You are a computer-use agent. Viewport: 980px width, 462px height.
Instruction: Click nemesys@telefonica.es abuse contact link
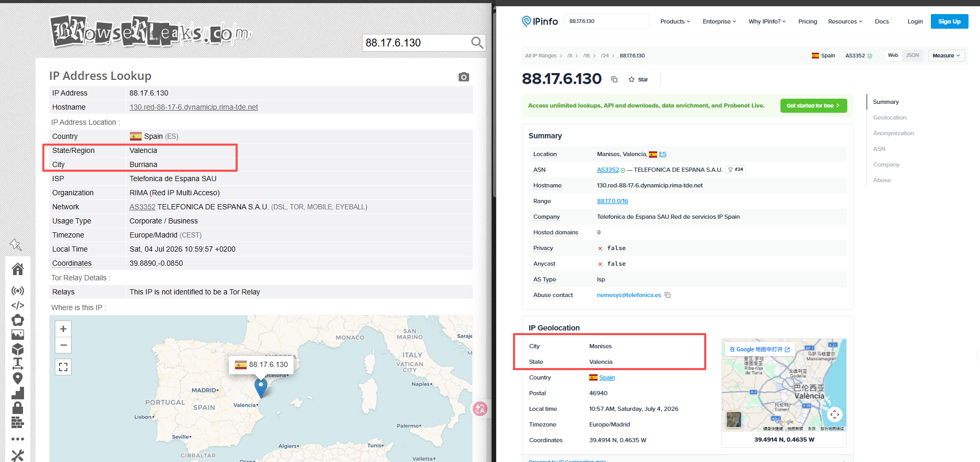click(629, 295)
